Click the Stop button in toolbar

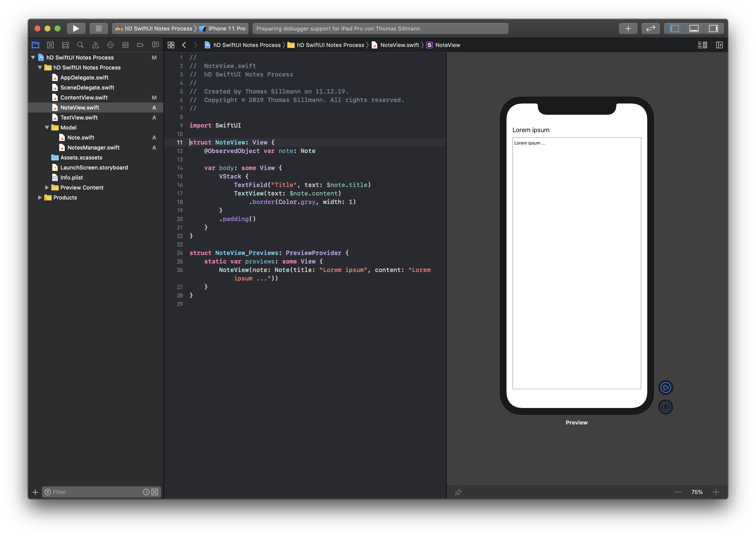[98, 28]
